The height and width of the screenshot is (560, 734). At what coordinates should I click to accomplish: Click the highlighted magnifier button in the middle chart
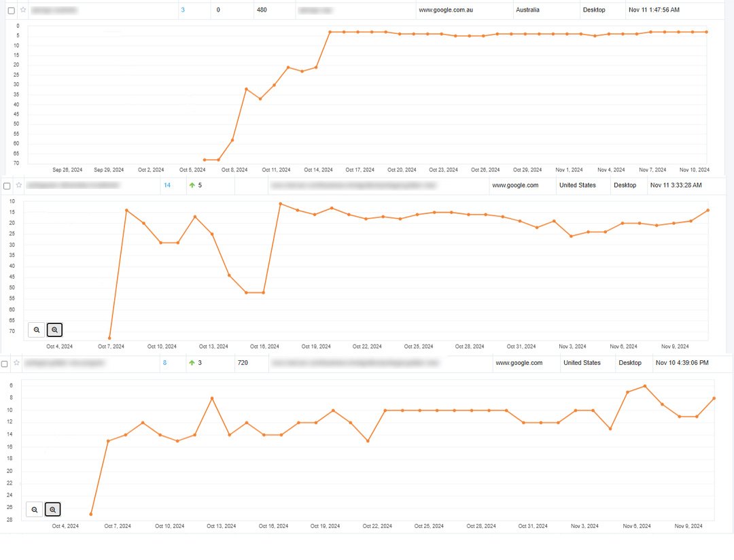(x=55, y=330)
